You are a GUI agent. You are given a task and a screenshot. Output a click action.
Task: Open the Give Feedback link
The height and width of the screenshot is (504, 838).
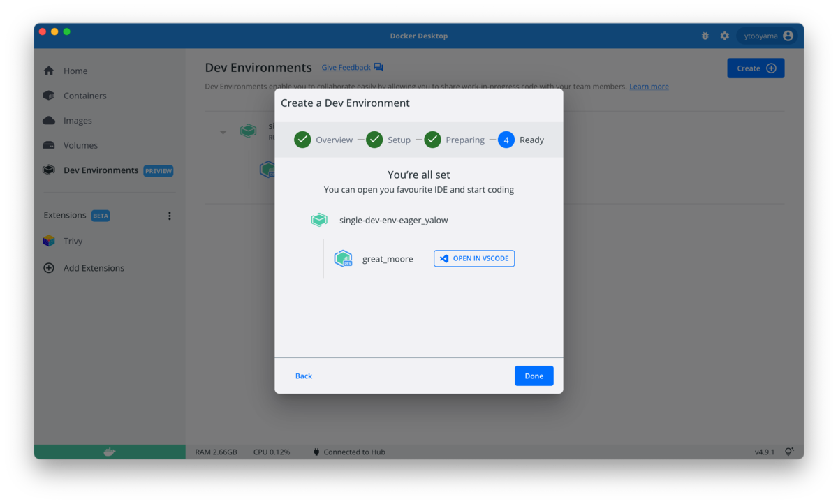346,68
